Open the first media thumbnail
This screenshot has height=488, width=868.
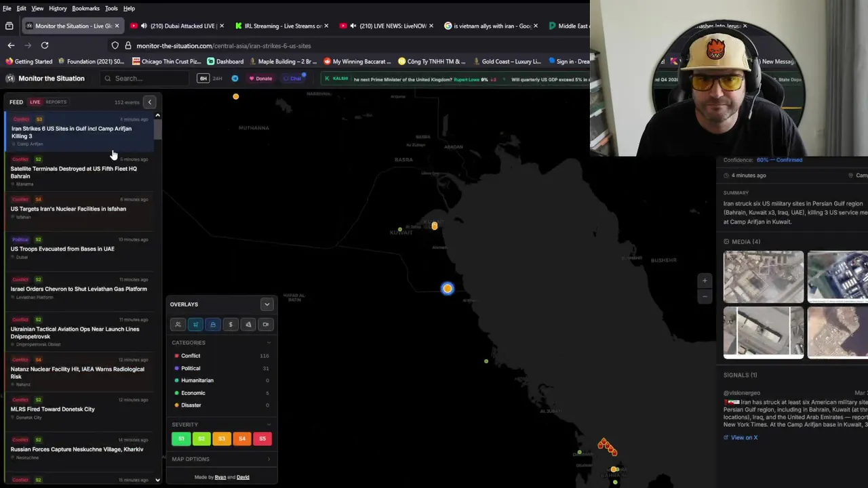coord(764,277)
